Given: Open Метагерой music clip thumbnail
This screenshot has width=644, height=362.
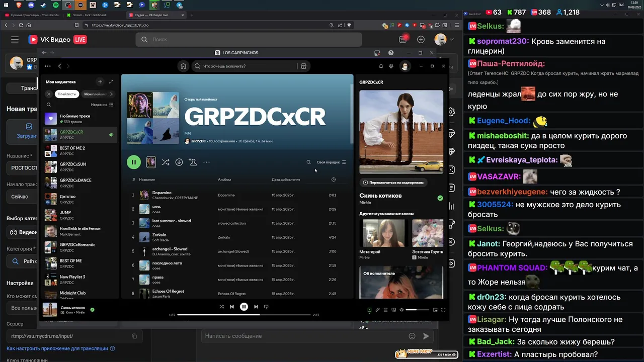Looking at the screenshot, I should [x=384, y=233].
